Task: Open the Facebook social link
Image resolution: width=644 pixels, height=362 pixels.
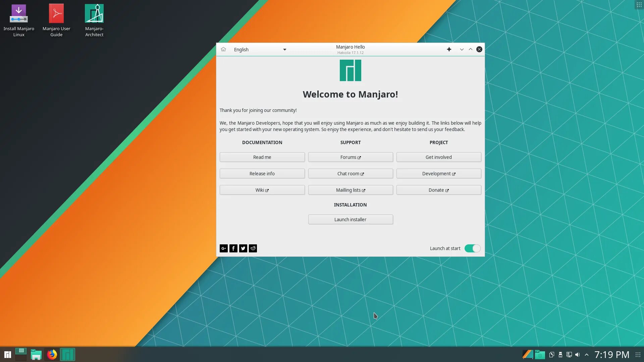Action: [x=233, y=248]
